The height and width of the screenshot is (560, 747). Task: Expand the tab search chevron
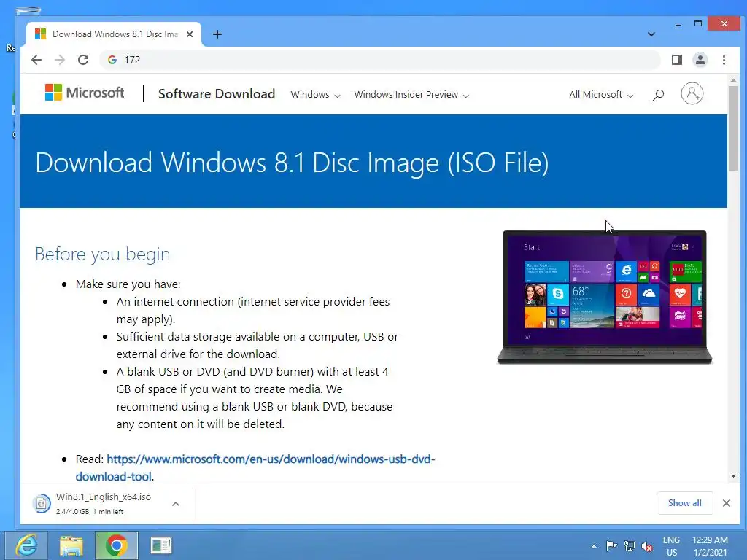651,34
